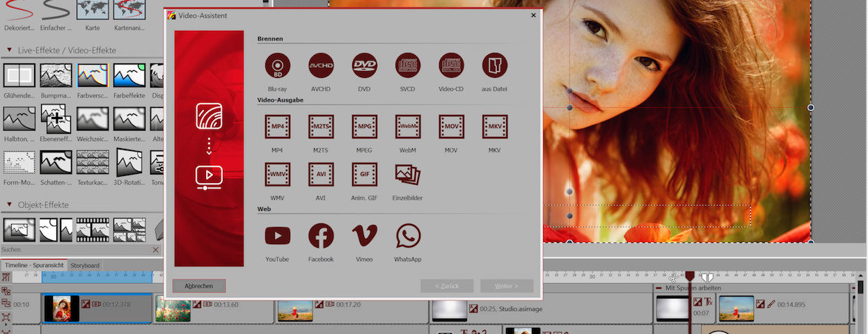
Task: Choose YouTube upload option
Action: 278,236
